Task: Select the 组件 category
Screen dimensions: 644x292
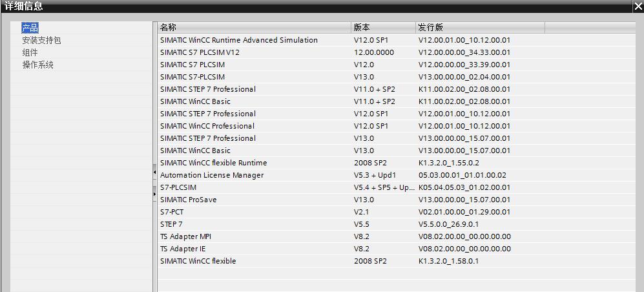Action: coord(30,52)
